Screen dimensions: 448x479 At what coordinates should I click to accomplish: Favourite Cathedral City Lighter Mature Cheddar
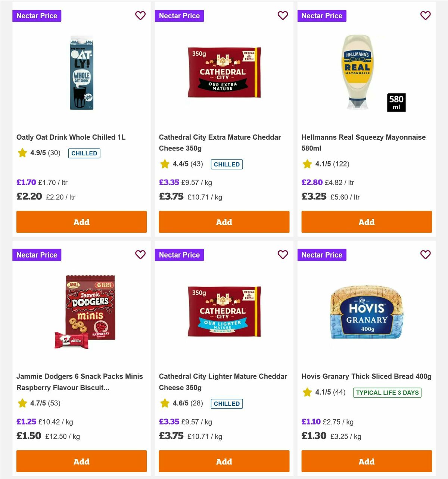(283, 255)
